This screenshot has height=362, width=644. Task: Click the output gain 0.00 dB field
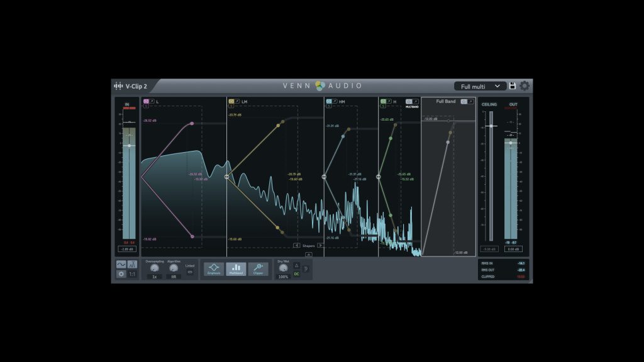pyautogui.click(x=513, y=250)
